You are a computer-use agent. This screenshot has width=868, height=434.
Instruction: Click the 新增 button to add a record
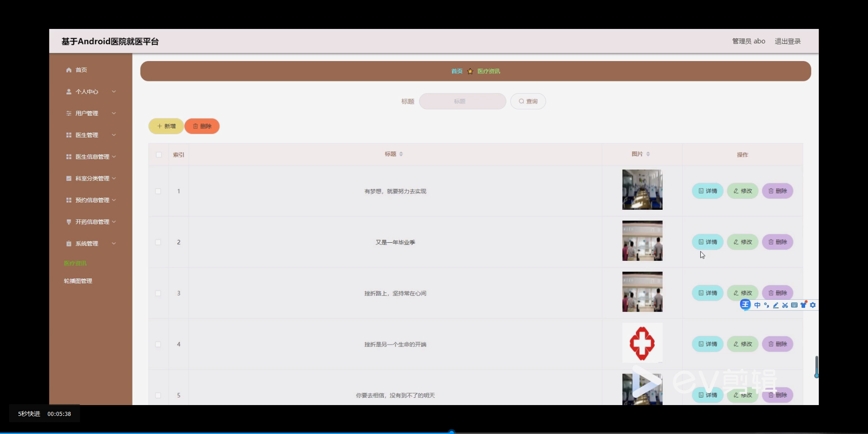[x=165, y=126]
